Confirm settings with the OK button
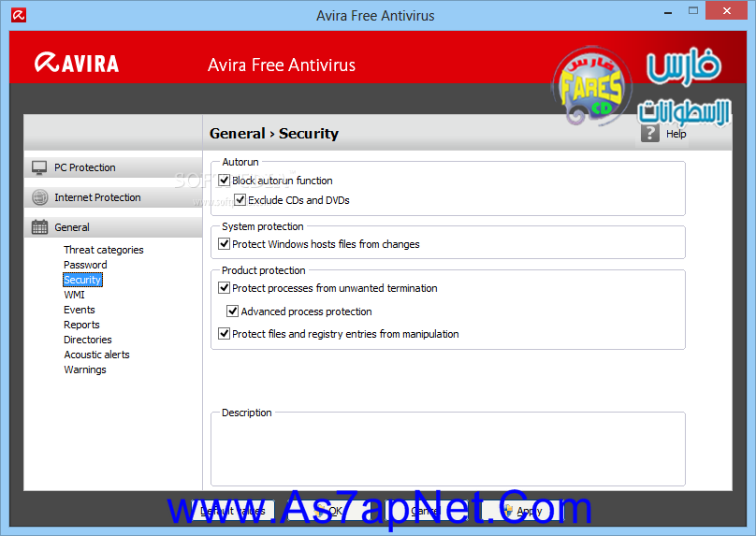Image resolution: width=756 pixels, height=536 pixels. click(x=330, y=511)
